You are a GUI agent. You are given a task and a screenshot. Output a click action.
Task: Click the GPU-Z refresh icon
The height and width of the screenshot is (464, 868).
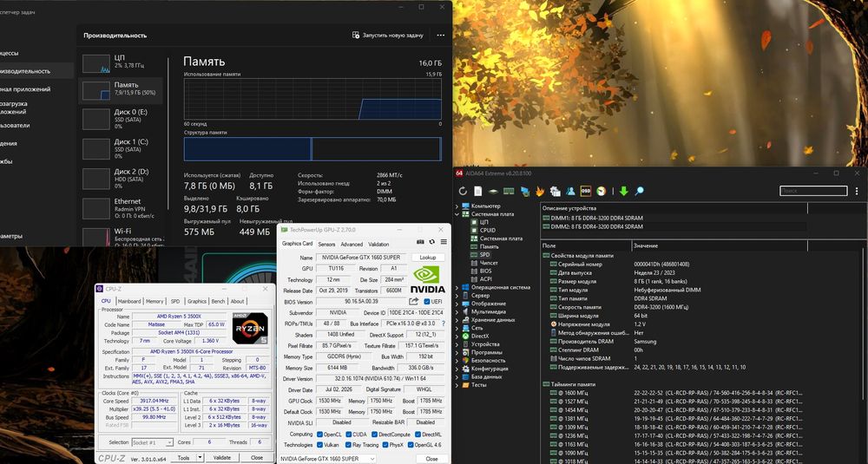click(431, 242)
